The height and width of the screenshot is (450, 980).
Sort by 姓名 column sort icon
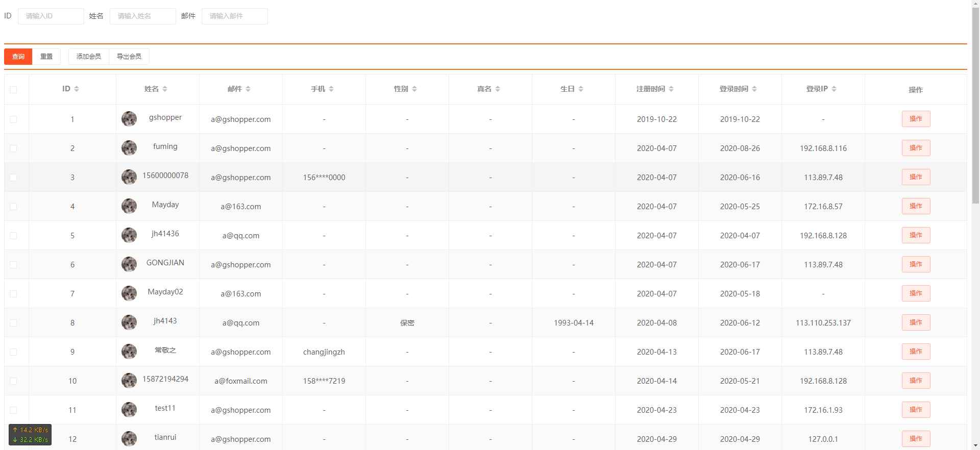(x=165, y=89)
